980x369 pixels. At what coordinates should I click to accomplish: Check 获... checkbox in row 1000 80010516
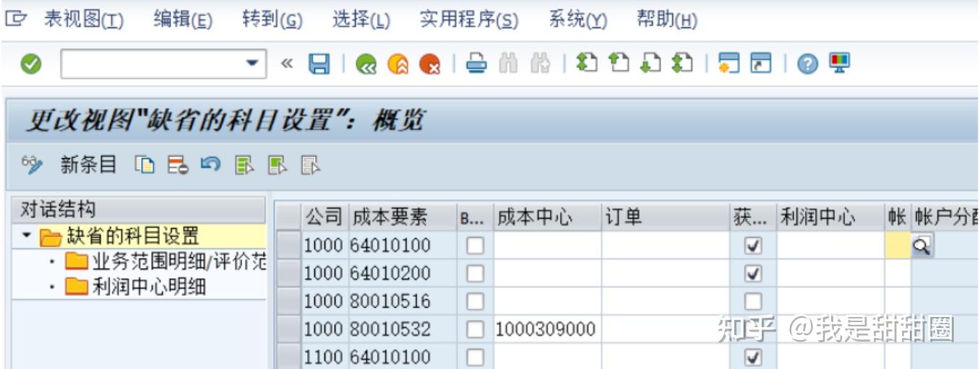tap(753, 301)
